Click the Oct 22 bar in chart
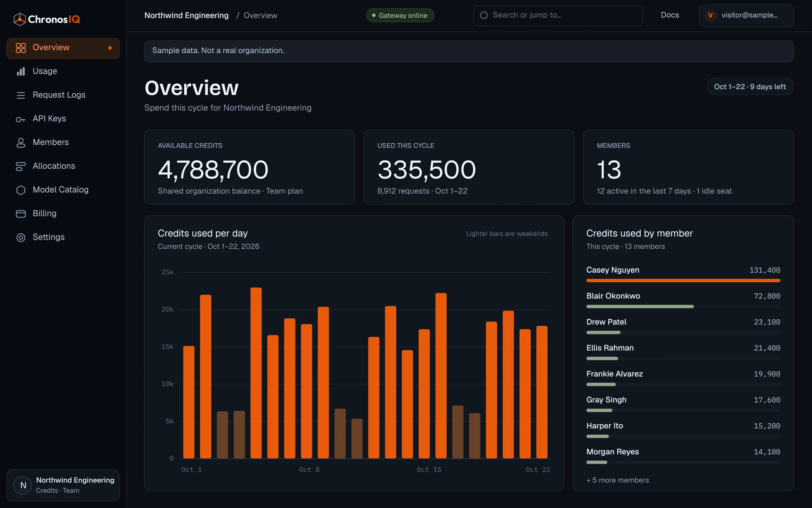Screen dimensions: 812x508 (x=542, y=392)
